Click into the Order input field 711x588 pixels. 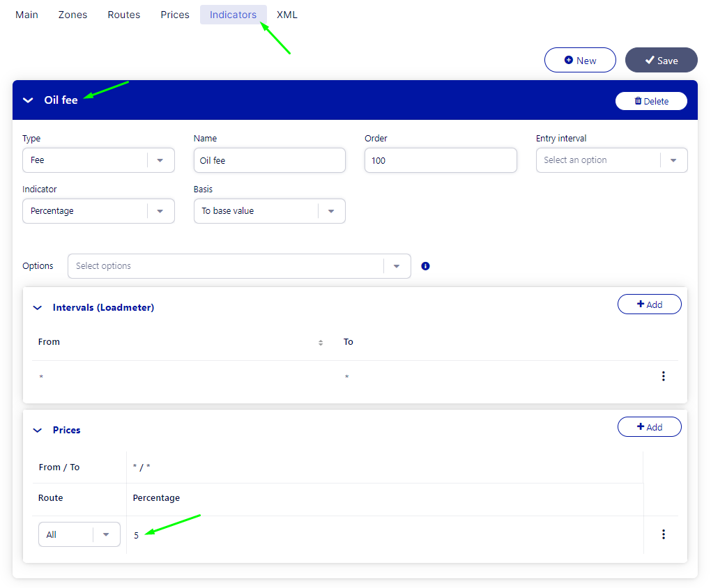coord(440,160)
